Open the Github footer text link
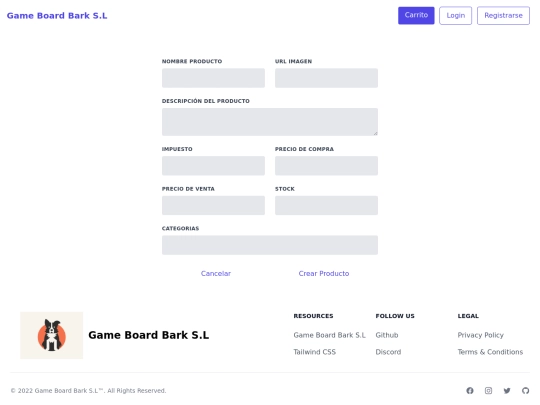540x405 pixels. tap(387, 335)
